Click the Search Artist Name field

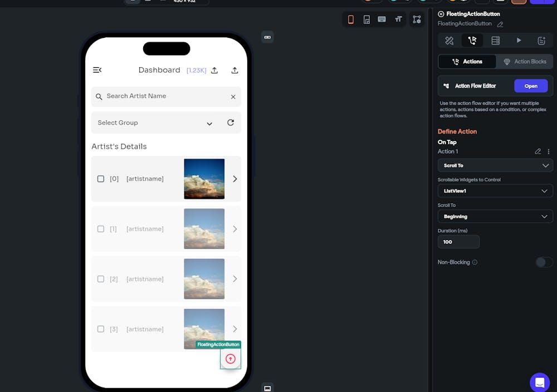pos(166,96)
